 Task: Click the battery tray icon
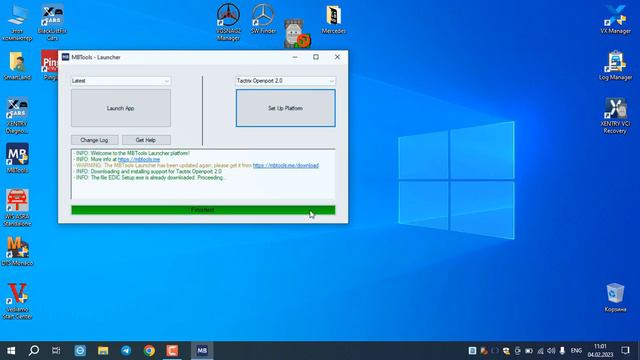(529, 351)
